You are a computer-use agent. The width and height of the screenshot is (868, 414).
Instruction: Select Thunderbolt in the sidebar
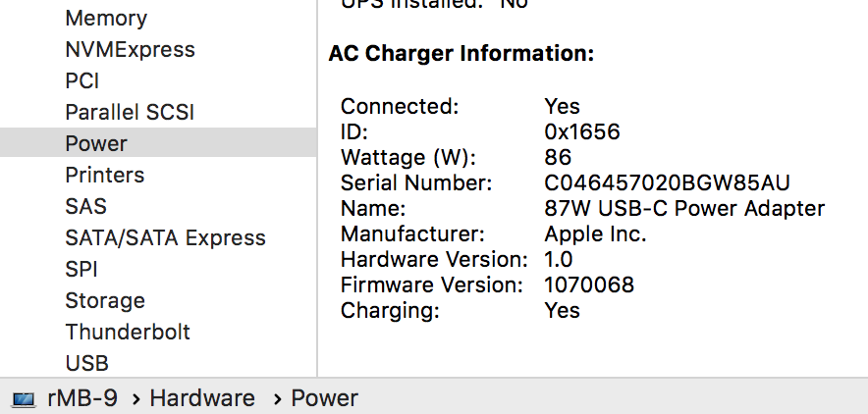(x=128, y=333)
